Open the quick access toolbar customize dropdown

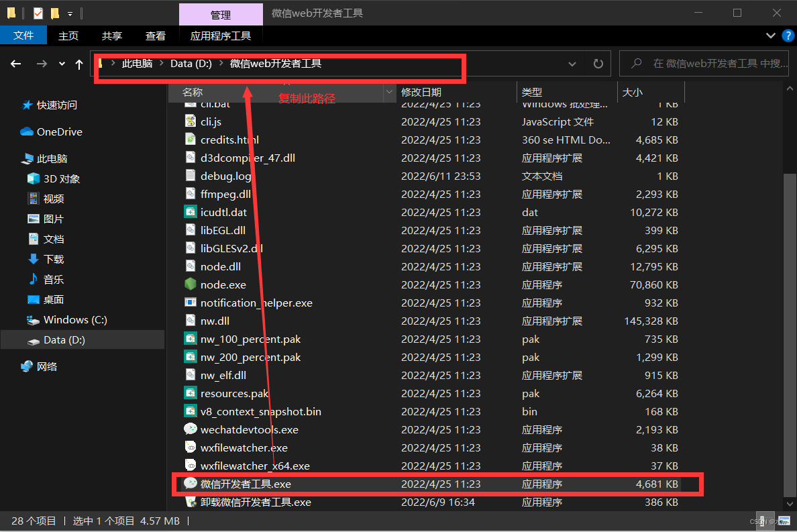[x=70, y=13]
